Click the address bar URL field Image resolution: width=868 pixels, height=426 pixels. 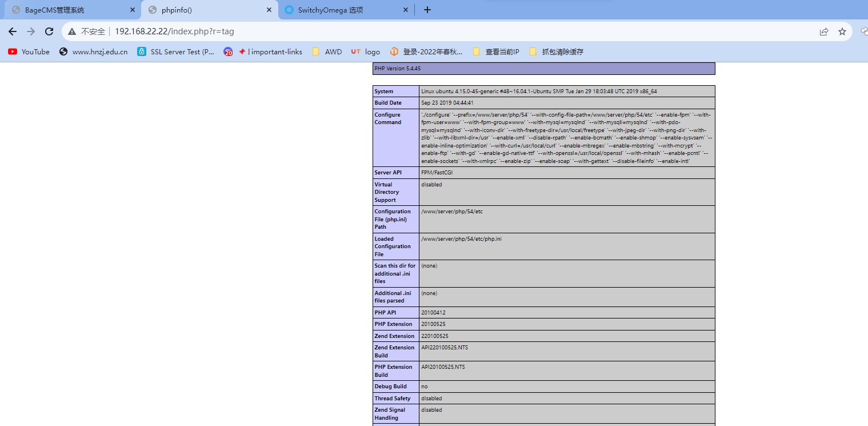(x=446, y=32)
